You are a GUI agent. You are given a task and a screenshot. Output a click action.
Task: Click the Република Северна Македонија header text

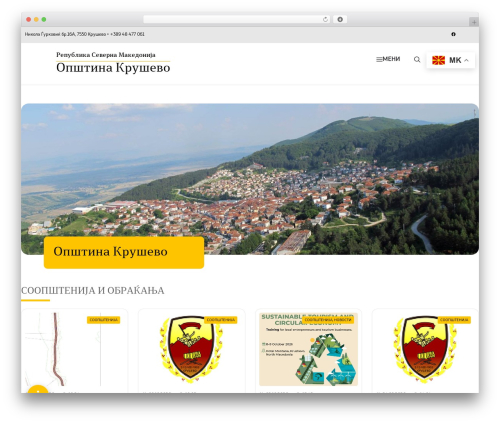point(106,55)
